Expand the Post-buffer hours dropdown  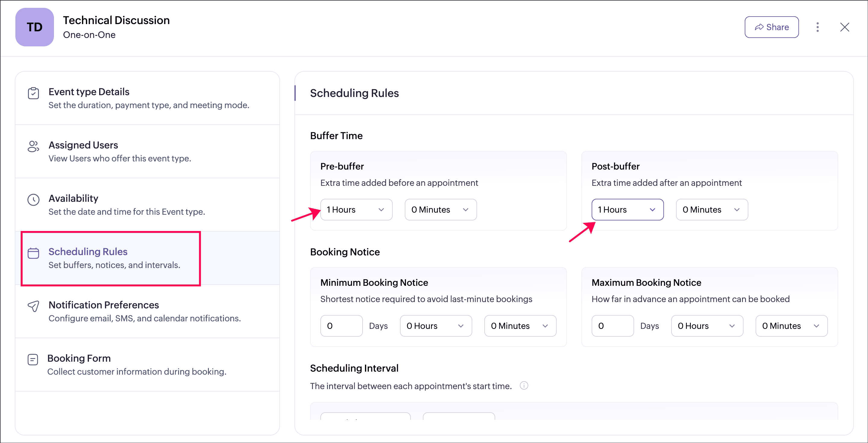(627, 210)
